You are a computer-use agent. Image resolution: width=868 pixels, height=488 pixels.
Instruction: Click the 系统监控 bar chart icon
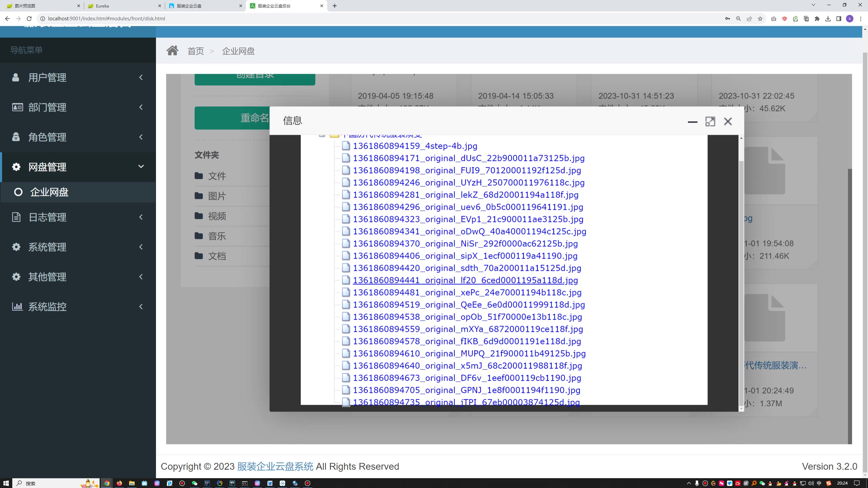click(17, 306)
